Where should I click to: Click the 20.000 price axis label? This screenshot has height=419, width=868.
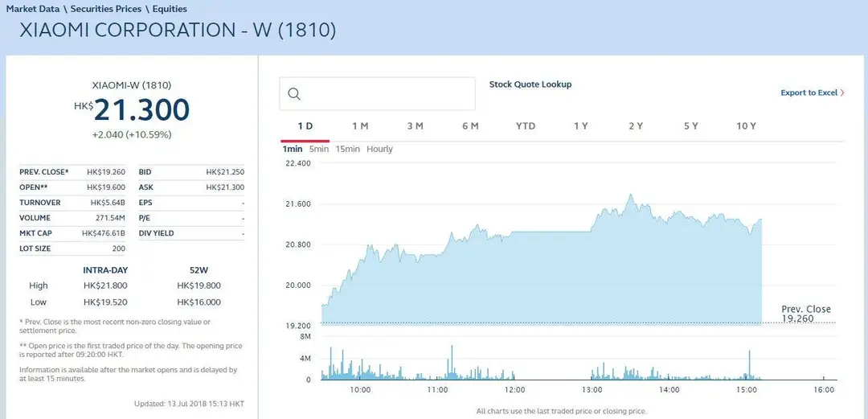click(297, 285)
